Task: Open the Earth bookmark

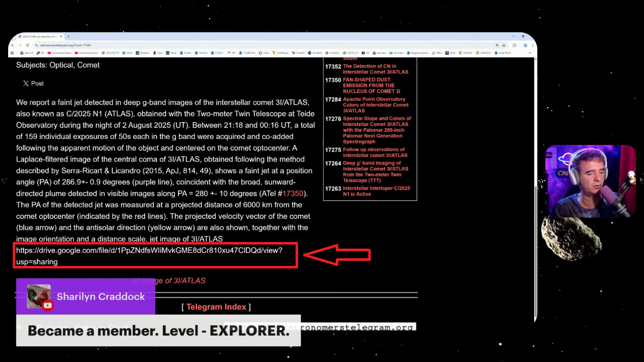Action: point(127,53)
